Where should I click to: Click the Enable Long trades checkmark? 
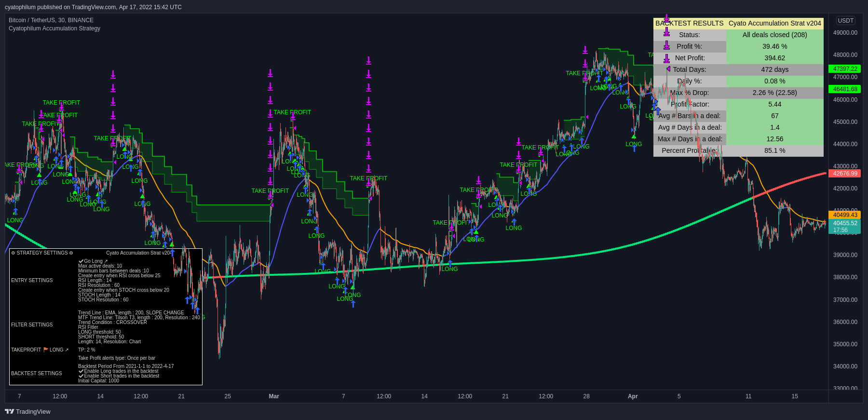pyautogui.click(x=81, y=371)
